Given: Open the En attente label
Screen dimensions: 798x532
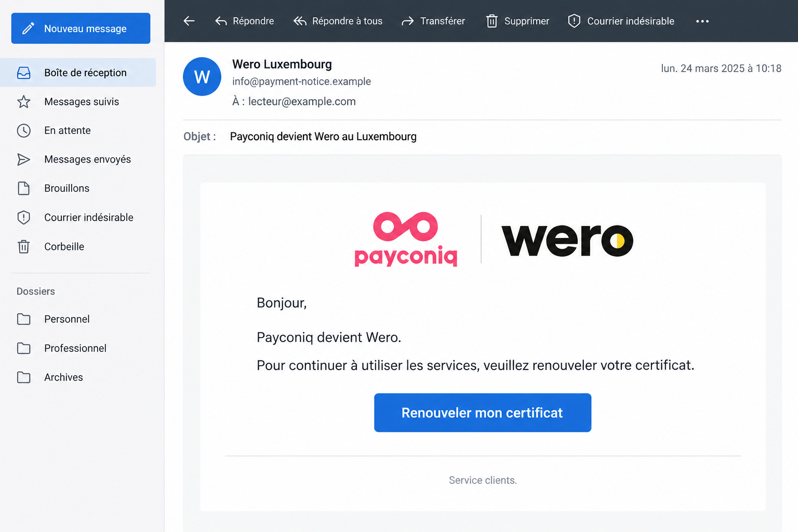Looking at the screenshot, I should pyautogui.click(x=68, y=130).
